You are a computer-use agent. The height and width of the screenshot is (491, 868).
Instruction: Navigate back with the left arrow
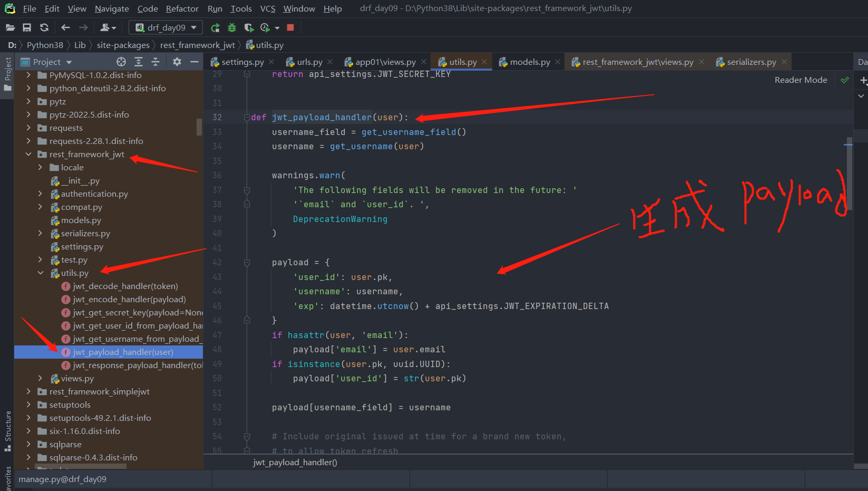65,27
